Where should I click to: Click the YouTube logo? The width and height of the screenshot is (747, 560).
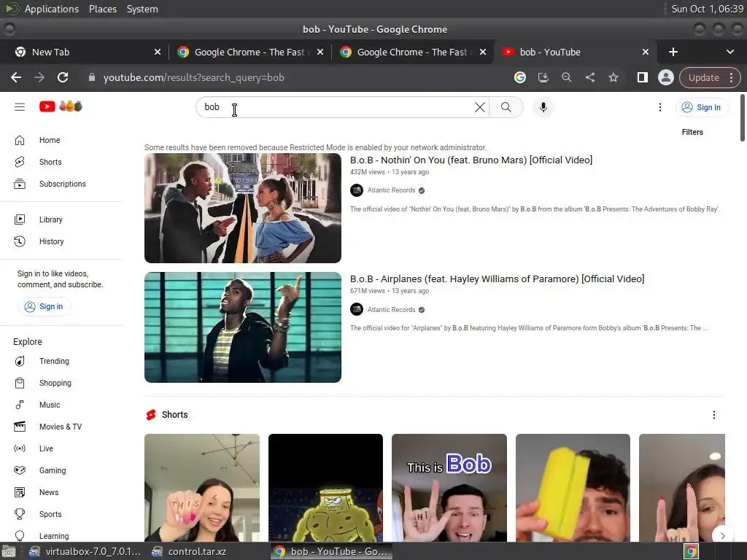[x=61, y=106]
